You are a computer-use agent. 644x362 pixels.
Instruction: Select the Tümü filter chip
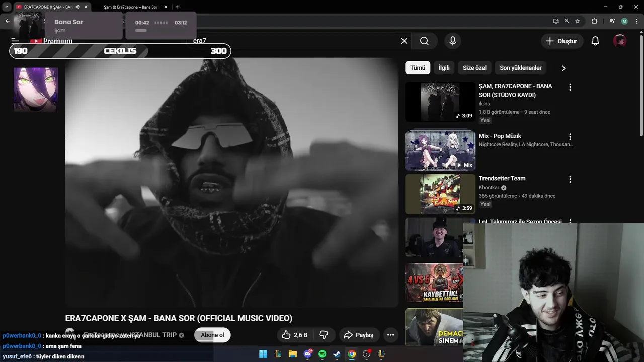(418, 68)
